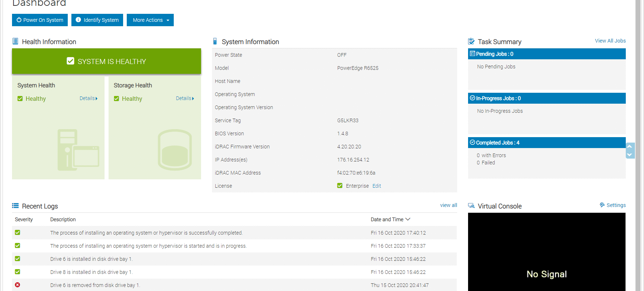Click the 0 with Errors text
644x291 pixels.
[491, 155]
